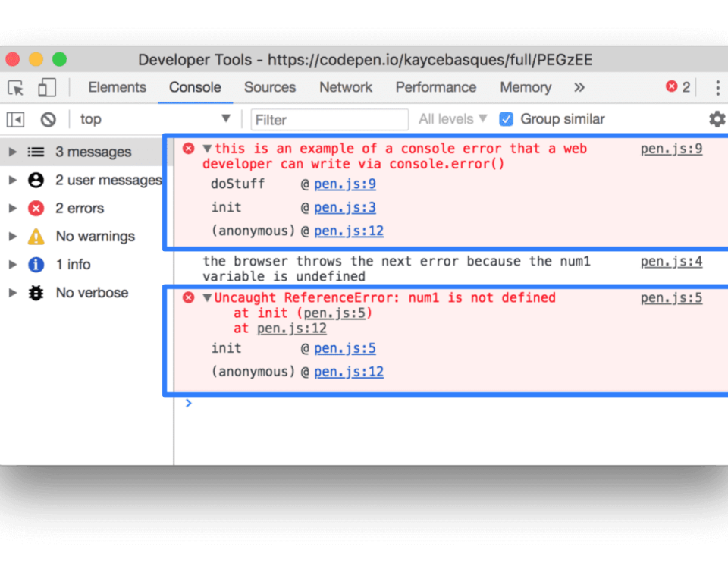Viewport: 728px width, 569px height.
Task: Open the DevTools settings gear
Action: (x=716, y=119)
